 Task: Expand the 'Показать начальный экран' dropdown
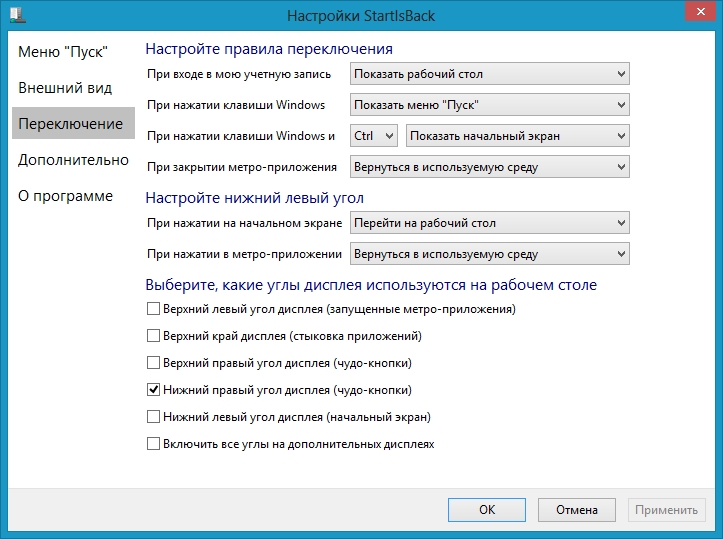(517, 136)
